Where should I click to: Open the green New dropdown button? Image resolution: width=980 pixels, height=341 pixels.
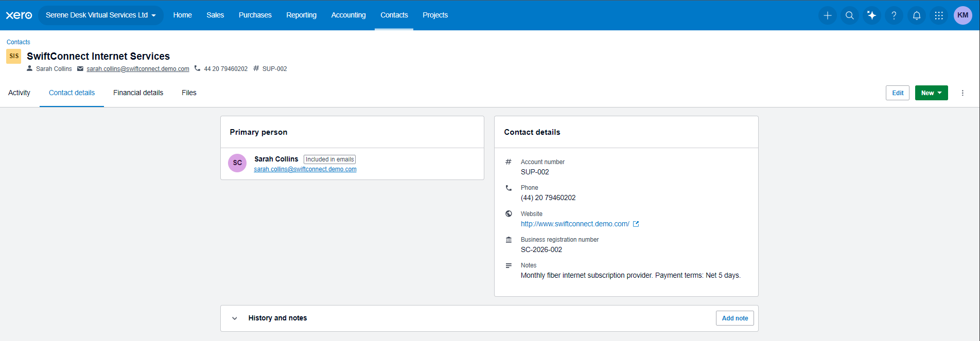pos(931,93)
